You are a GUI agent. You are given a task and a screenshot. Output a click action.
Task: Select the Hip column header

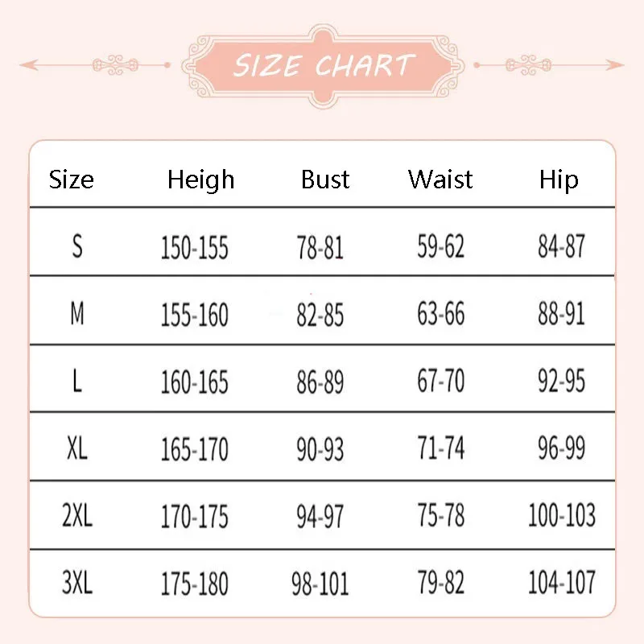point(559,180)
